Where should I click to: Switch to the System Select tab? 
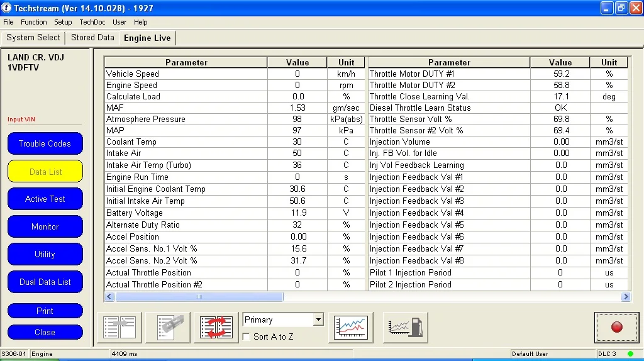[33, 37]
